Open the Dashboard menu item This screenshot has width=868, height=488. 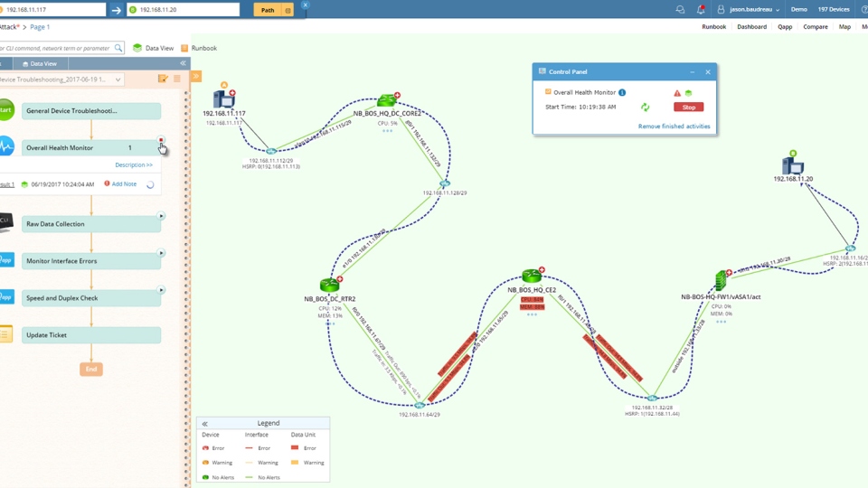(751, 27)
